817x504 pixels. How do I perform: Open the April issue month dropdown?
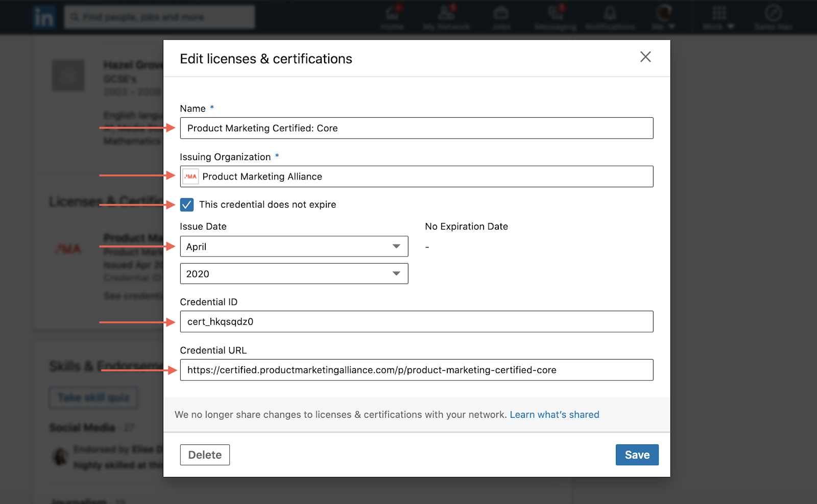[x=294, y=246]
